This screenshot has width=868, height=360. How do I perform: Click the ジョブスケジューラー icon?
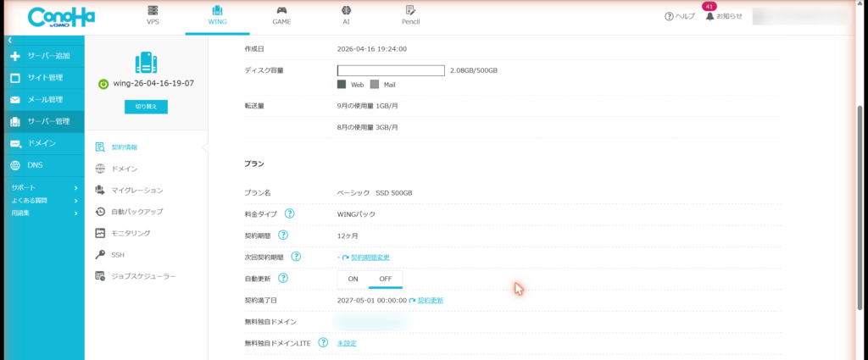100,276
